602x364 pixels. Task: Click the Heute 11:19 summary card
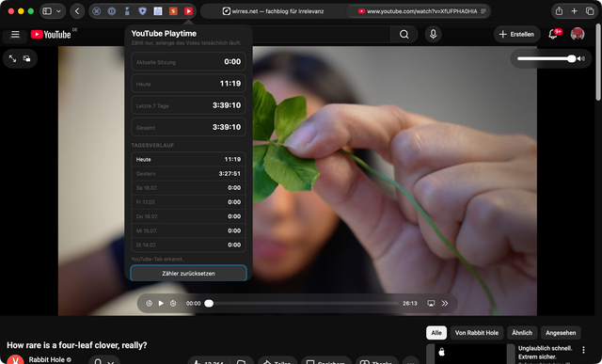click(188, 84)
